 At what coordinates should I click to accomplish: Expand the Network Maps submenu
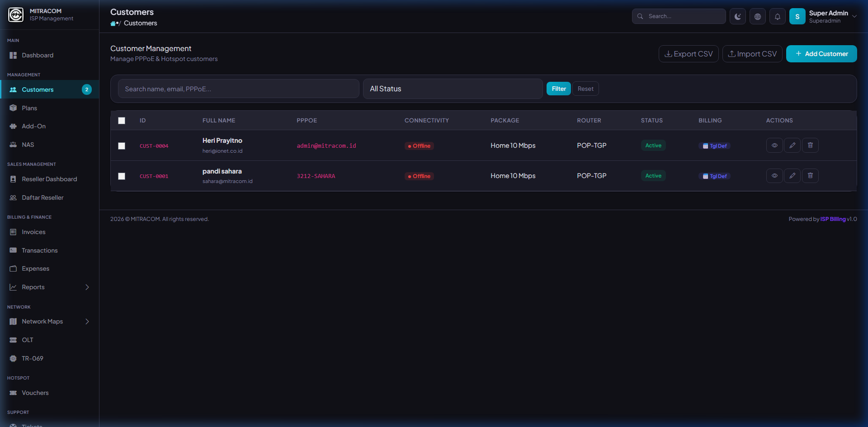(87, 322)
